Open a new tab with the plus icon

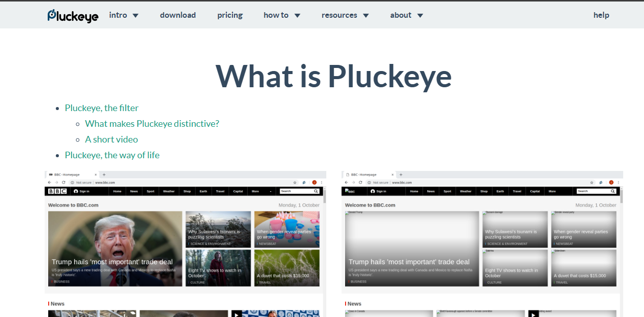point(104,174)
